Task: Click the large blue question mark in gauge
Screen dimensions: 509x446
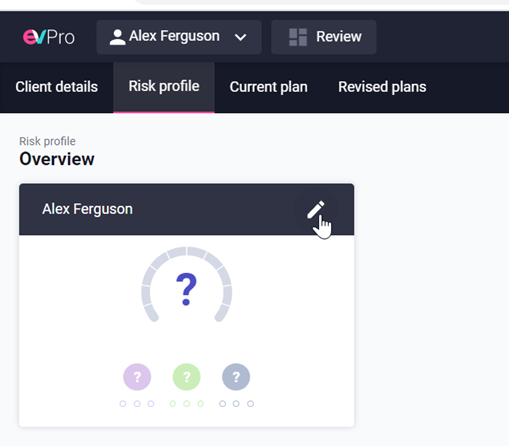Action: (186, 289)
